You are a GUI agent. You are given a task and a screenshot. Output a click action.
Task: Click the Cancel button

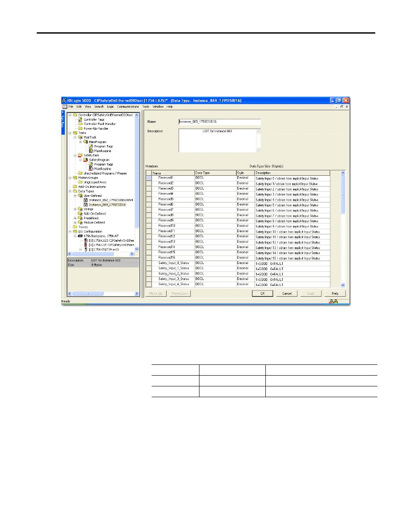click(x=287, y=293)
